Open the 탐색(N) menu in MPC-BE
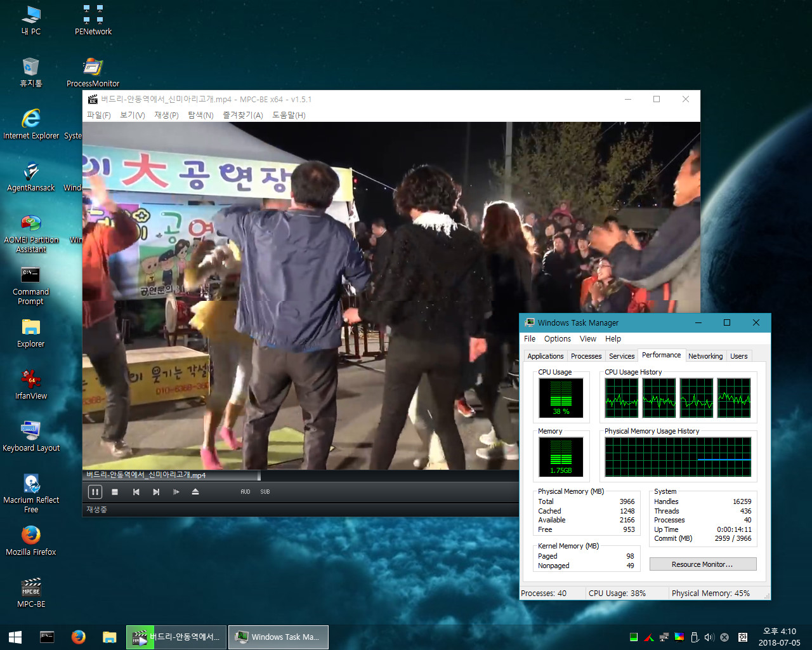The image size is (812, 650). tap(200, 116)
